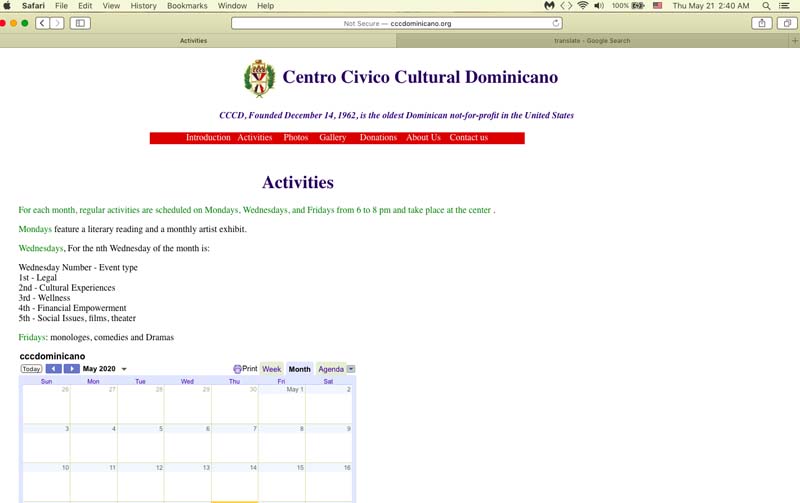Select day 15 in the calendar
Viewport: 800px width, 503px height.
coord(282,482)
